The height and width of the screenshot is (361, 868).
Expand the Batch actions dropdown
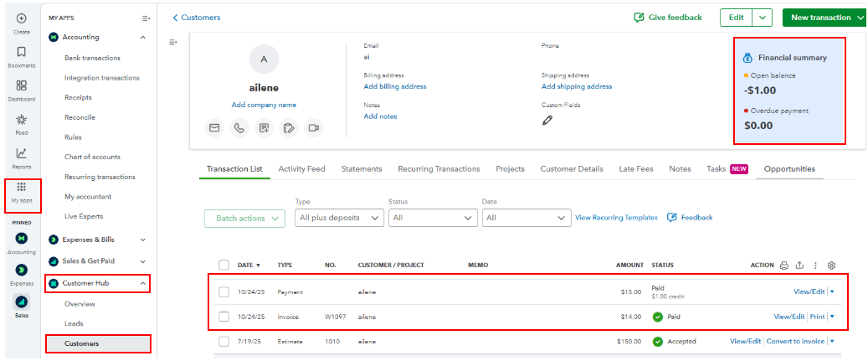click(x=246, y=219)
